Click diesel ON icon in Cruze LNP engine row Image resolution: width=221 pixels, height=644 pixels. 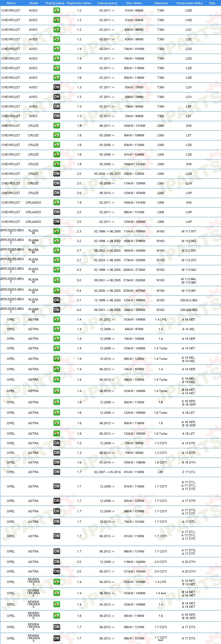pos(57,193)
